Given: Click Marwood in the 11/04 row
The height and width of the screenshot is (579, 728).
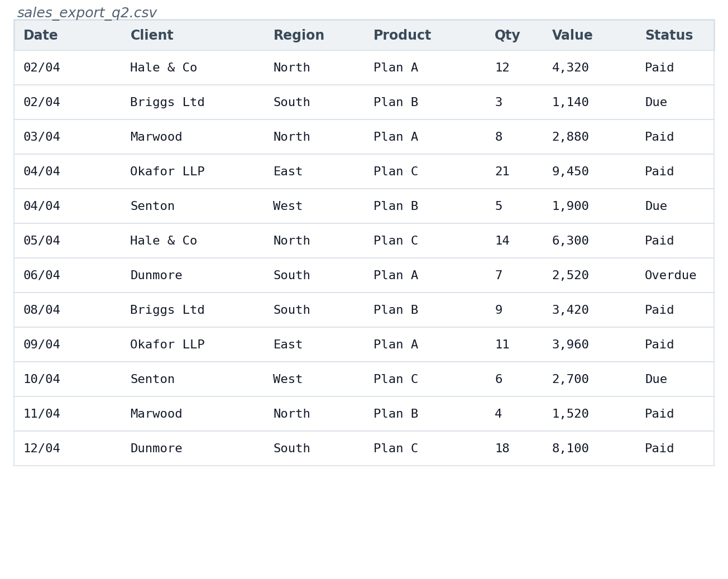Looking at the screenshot, I should (156, 414).
